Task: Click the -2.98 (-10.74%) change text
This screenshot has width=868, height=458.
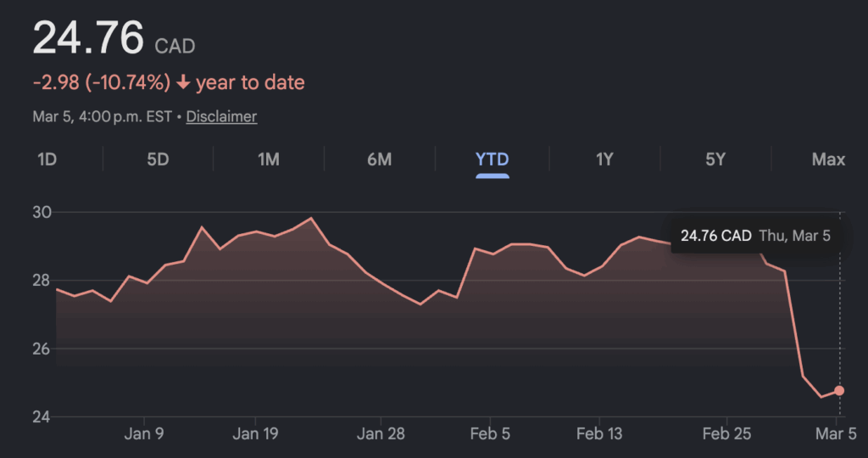Action: pos(102,83)
